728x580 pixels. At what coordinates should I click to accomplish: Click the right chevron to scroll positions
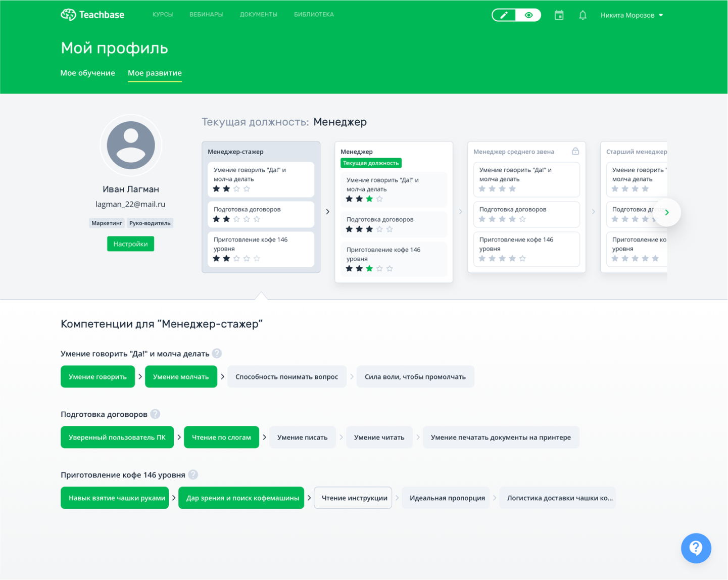click(667, 212)
